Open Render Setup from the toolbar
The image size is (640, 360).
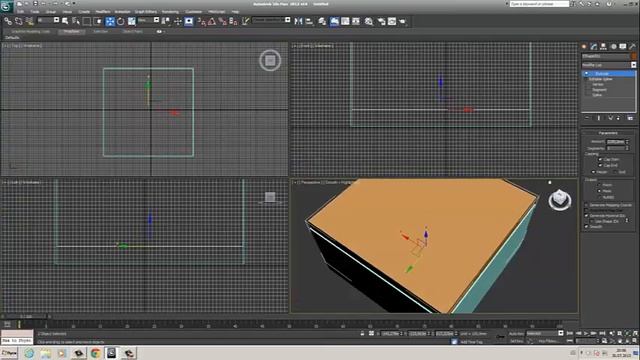[x=381, y=21]
